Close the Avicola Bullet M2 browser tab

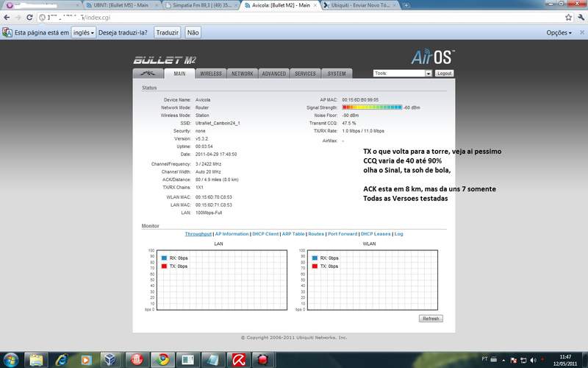tap(315, 5)
